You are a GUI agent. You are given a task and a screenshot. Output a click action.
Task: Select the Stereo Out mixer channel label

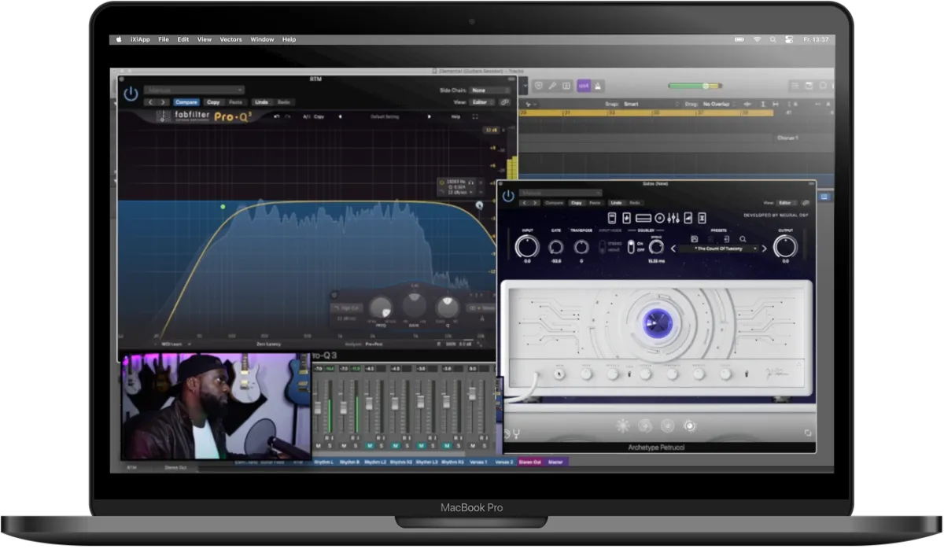click(x=530, y=462)
